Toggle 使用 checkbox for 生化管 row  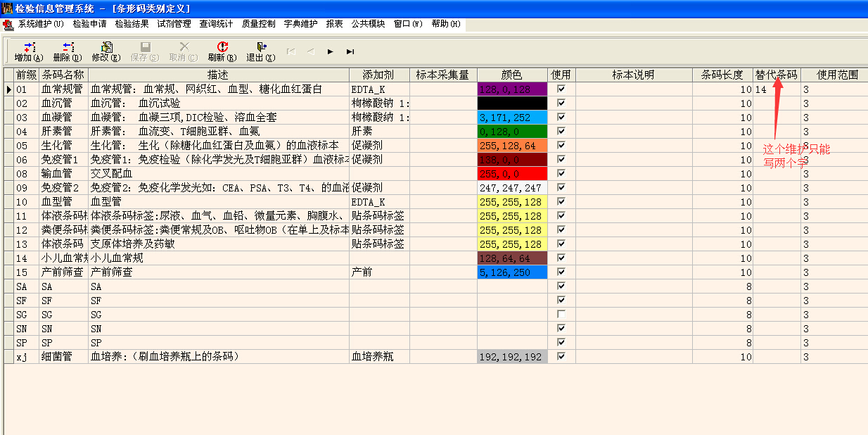pos(561,146)
